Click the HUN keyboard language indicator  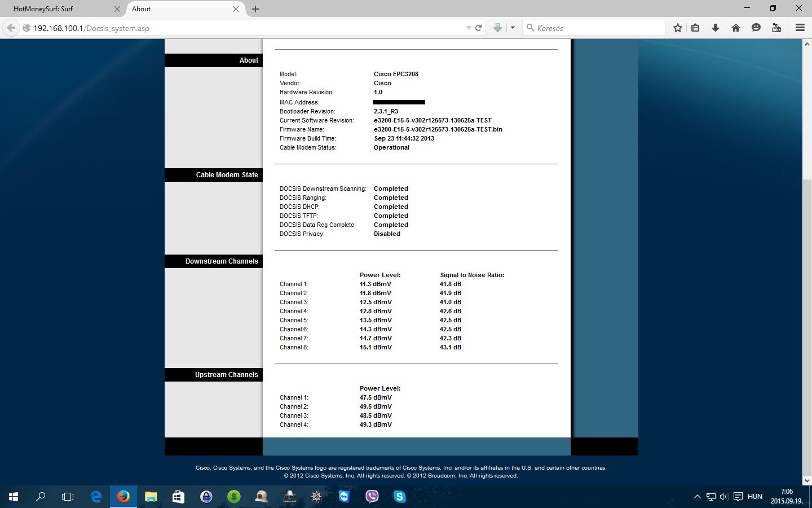click(754, 497)
